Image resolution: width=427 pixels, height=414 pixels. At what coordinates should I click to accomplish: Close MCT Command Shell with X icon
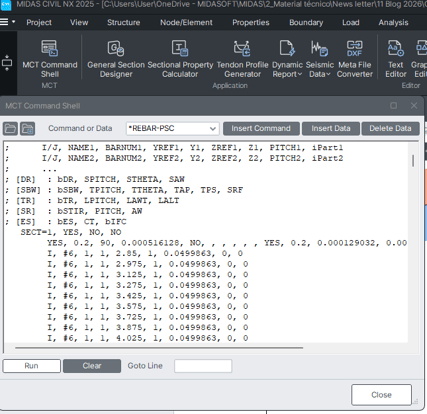click(x=414, y=106)
